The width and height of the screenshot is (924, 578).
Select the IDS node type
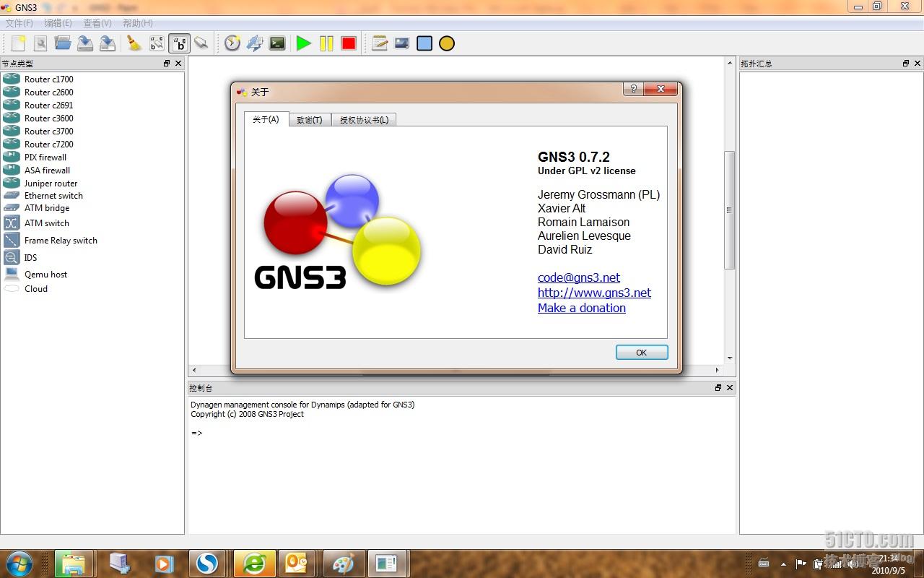(x=30, y=258)
